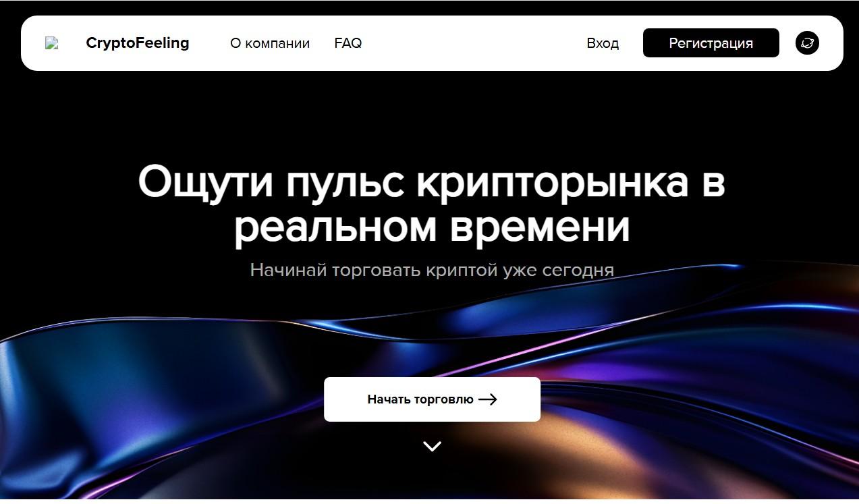Click empty navbar space between FAQ and Вход
This screenshot has width=859, height=504.
472,43
